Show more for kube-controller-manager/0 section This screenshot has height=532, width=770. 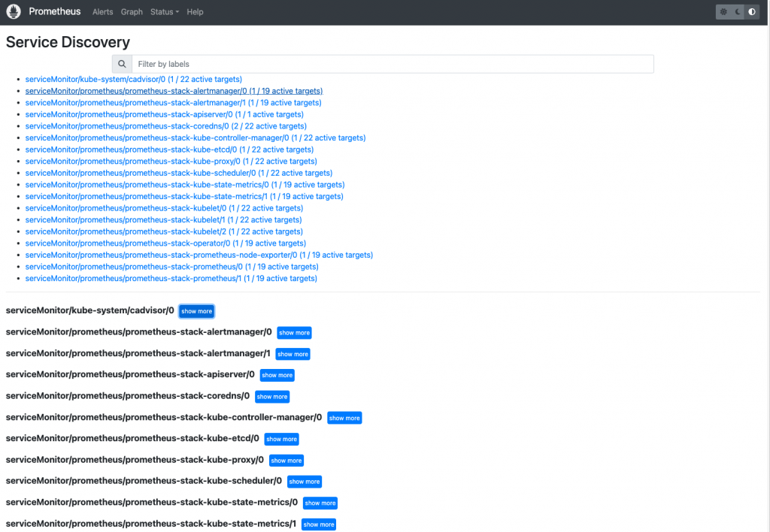point(344,418)
